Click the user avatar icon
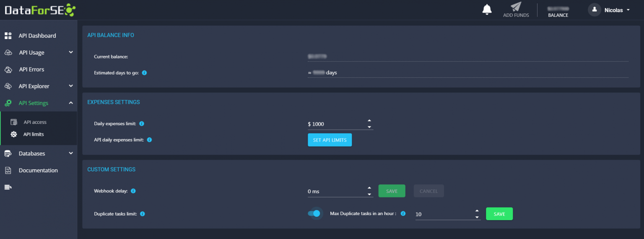This screenshot has height=239, width=644. [594, 10]
